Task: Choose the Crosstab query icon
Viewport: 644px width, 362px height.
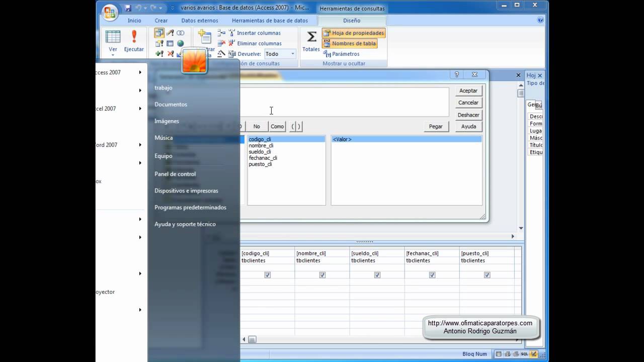Action: point(170,43)
